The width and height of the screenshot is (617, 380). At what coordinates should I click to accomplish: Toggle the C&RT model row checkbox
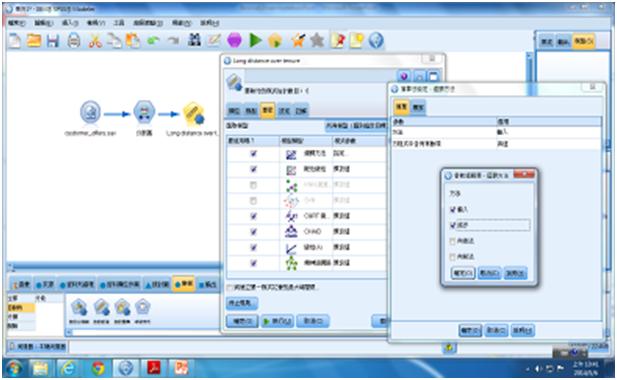coord(253,216)
